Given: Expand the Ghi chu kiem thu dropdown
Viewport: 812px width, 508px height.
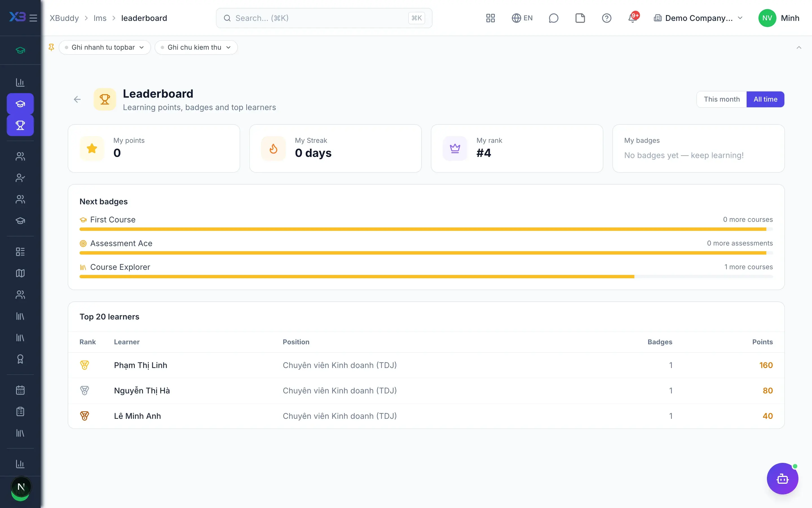Looking at the screenshot, I should point(196,47).
